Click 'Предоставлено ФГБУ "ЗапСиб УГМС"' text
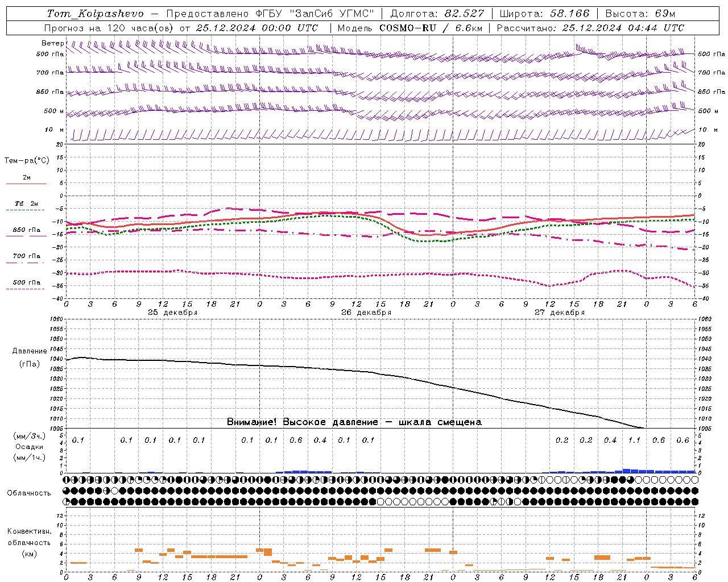The width and height of the screenshot is (728, 582). pyautogui.click(x=271, y=14)
